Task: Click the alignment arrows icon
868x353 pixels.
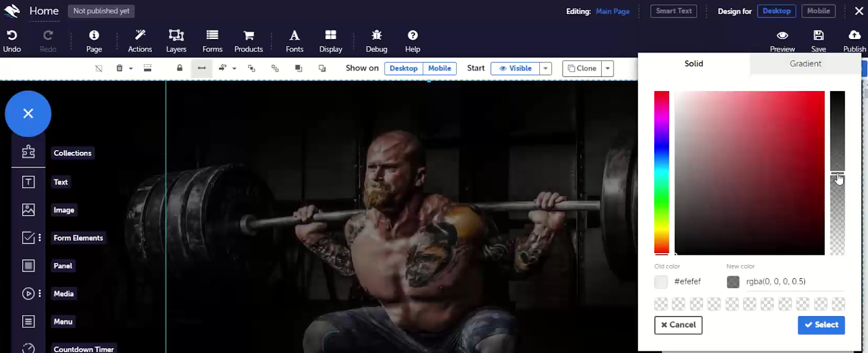Action: (x=222, y=68)
